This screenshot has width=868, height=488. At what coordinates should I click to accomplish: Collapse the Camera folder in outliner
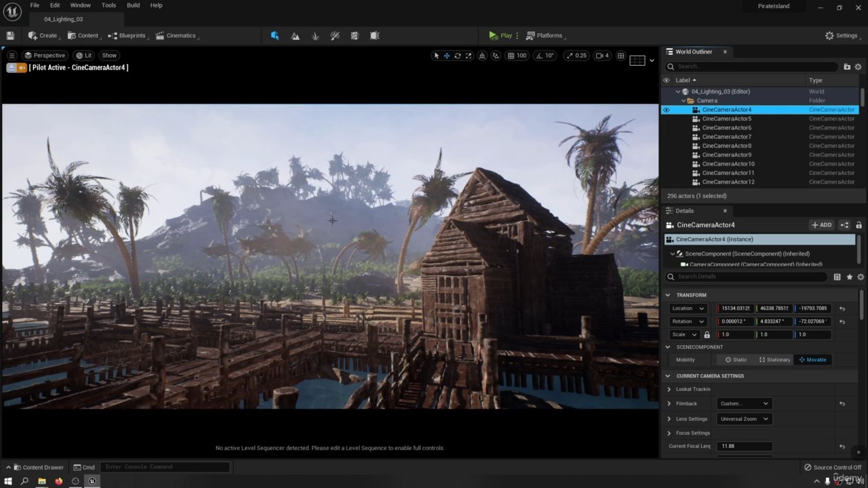pos(684,101)
